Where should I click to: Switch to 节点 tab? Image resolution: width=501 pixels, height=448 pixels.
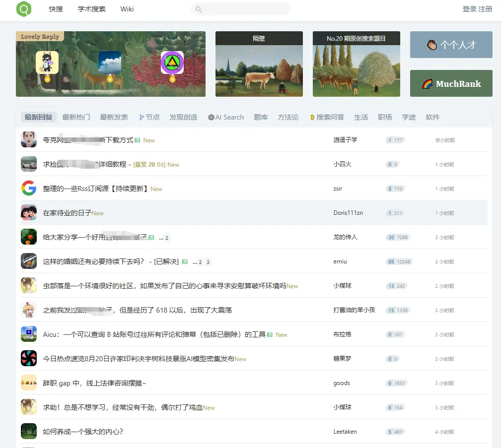click(x=149, y=117)
